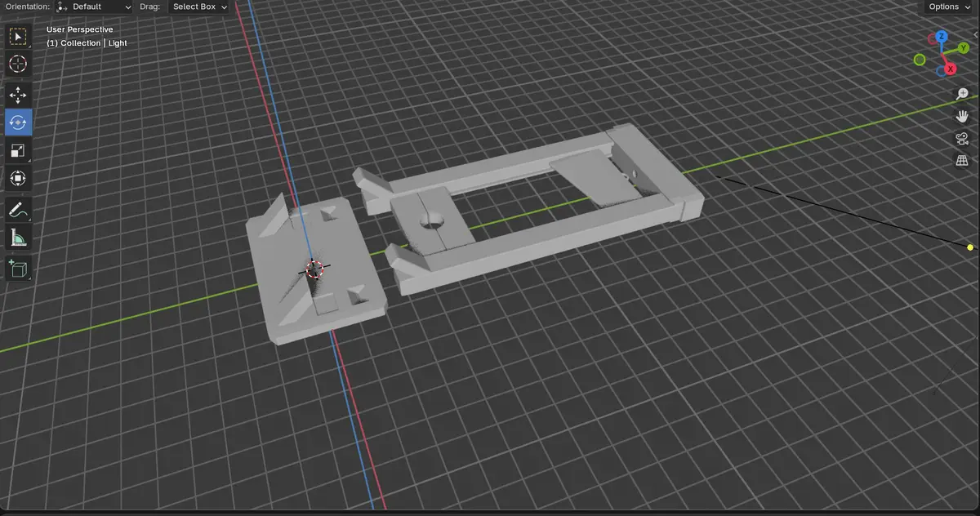Open the Orientation Default dropdown
980x516 pixels.
[x=93, y=7]
